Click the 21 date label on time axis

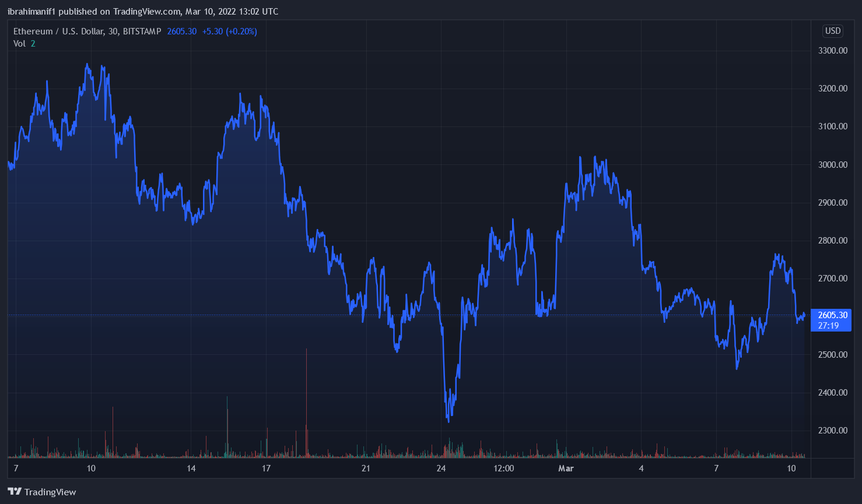[366, 468]
